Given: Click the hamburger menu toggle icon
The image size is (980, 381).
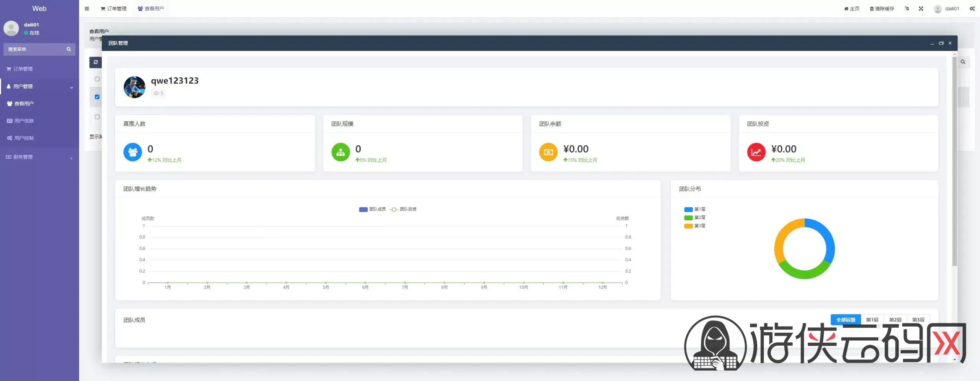Looking at the screenshot, I should pos(87,8).
